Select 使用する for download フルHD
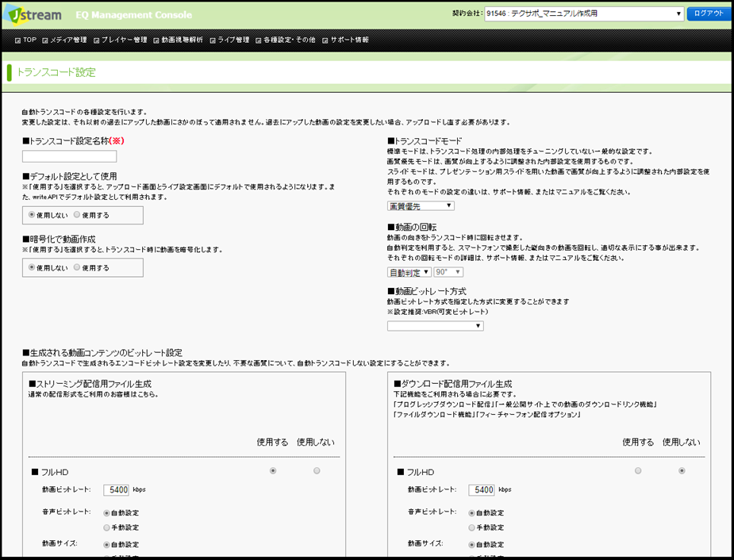The height and width of the screenshot is (560, 734). click(638, 470)
